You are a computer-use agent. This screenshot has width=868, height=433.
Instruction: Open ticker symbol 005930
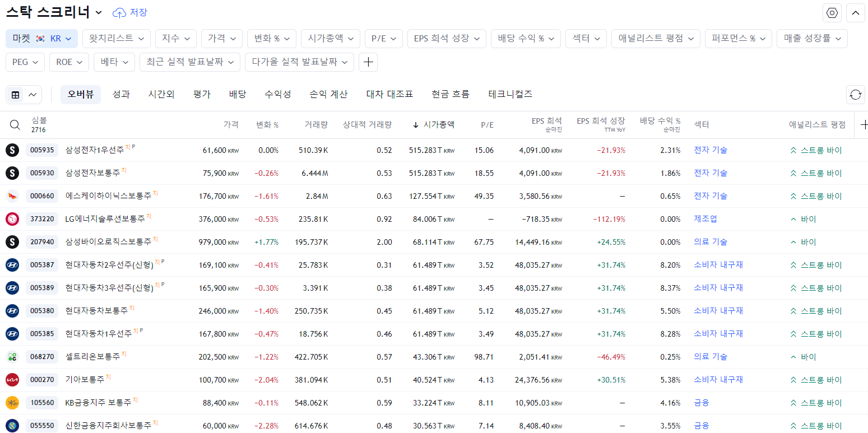tap(42, 173)
